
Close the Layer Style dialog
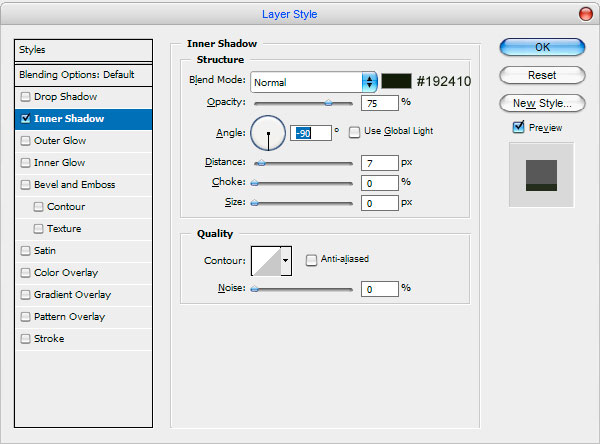pos(585,14)
